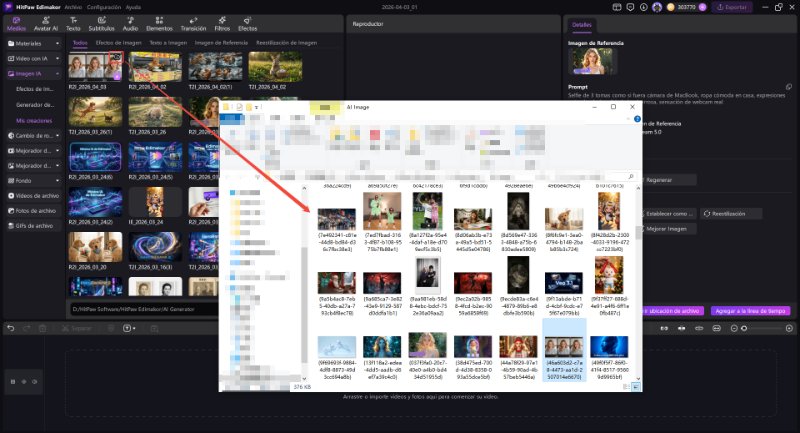800x433 pixels.
Task: Select the Avatar AI tool
Action: (x=46, y=24)
